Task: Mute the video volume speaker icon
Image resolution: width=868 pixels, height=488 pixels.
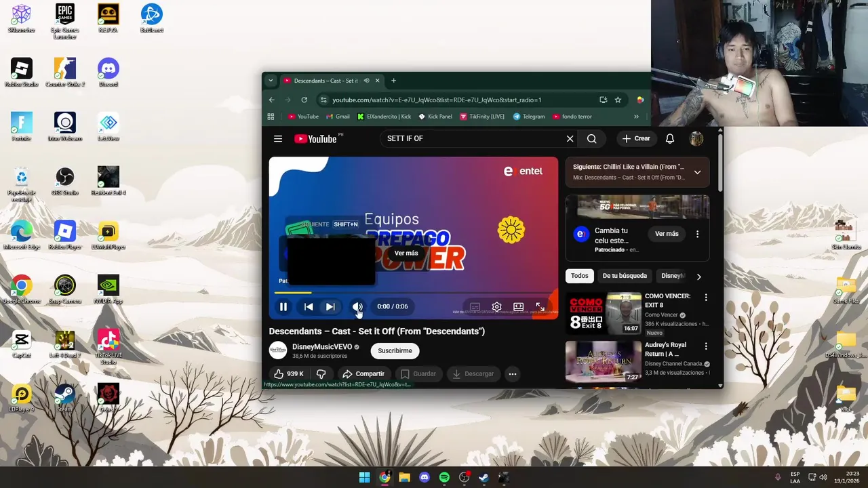Action: [x=357, y=307]
